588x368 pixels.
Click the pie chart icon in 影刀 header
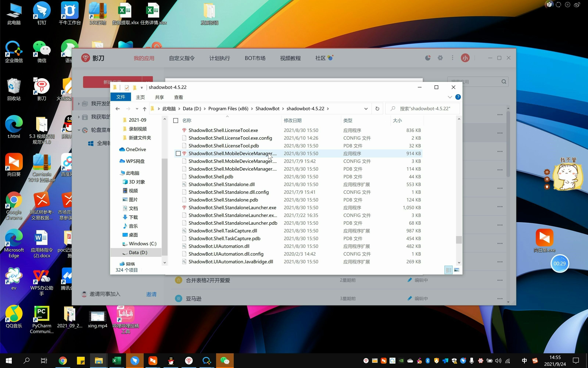point(428,58)
